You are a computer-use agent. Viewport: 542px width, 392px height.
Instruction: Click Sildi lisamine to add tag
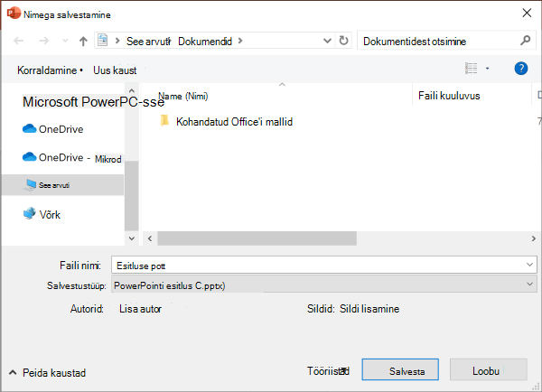[x=369, y=309]
